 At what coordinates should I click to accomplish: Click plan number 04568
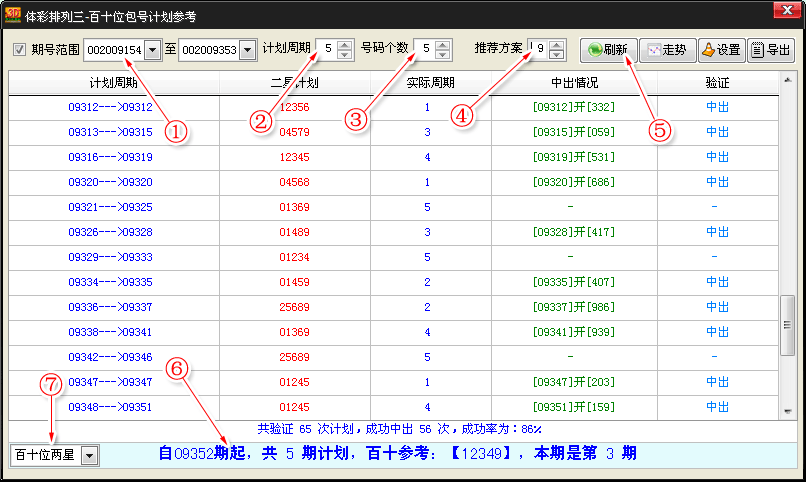click(295, 182)
